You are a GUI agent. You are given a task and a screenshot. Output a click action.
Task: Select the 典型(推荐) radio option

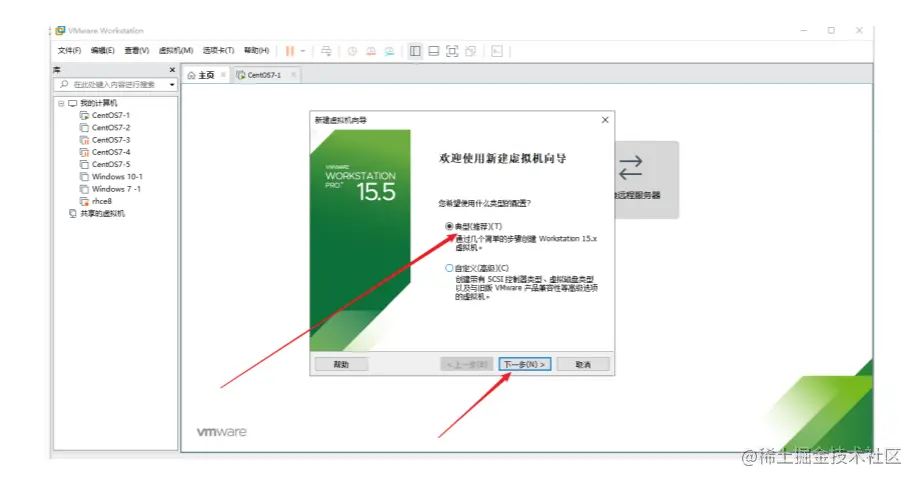449,226
